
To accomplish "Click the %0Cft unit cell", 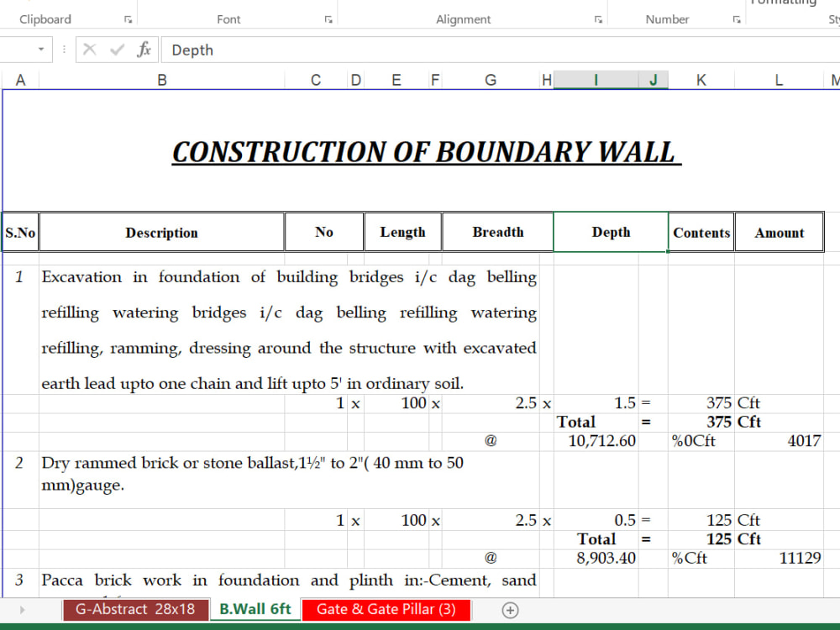I will point(701,441).
